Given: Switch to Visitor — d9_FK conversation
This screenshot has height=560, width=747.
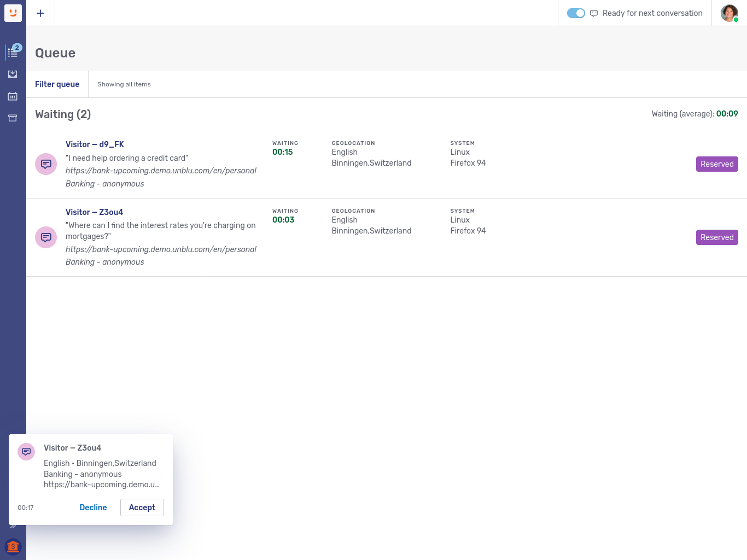Looking at the screenshot, I should click(x=95, y=144).
